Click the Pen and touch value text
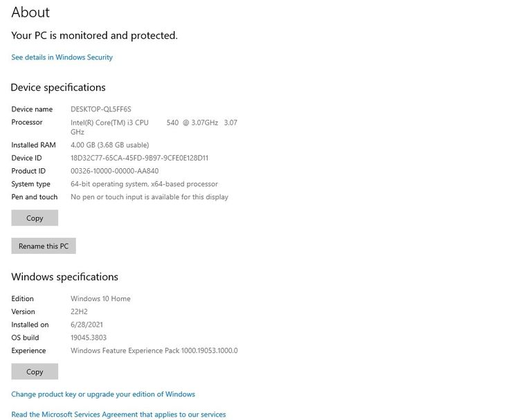 tap(149, 197)
